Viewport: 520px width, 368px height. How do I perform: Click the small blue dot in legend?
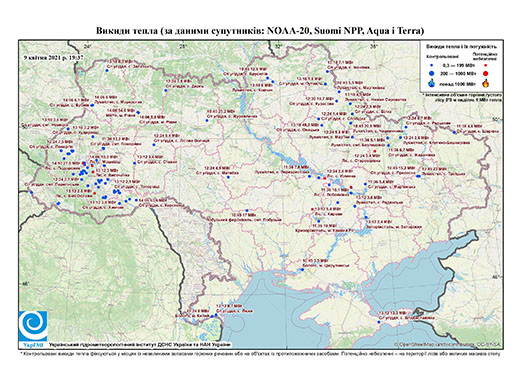[432, 65]
